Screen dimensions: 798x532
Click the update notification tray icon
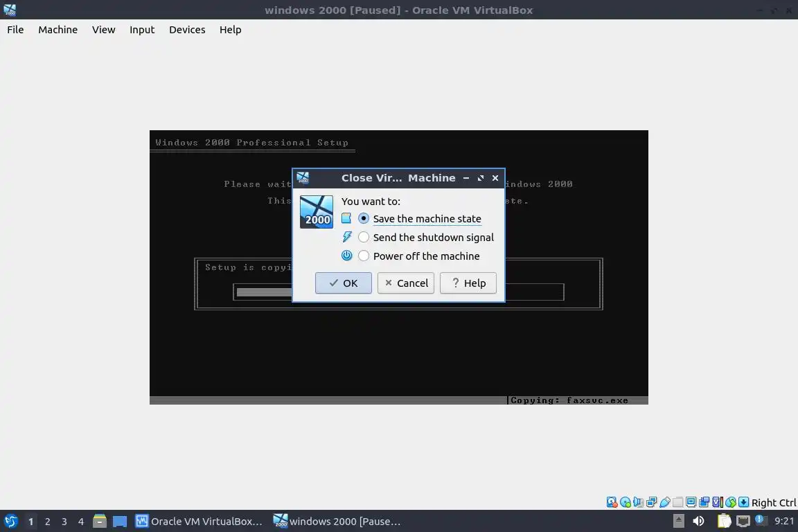click(x=761, y=520)
